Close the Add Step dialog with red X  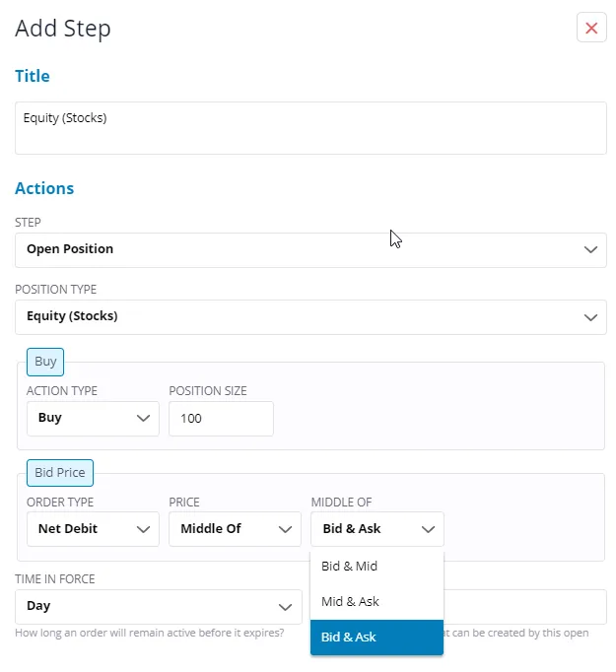591,28
